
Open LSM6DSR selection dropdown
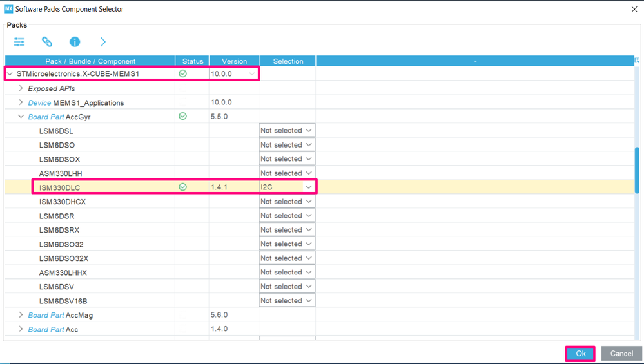(x=287, y=215)
